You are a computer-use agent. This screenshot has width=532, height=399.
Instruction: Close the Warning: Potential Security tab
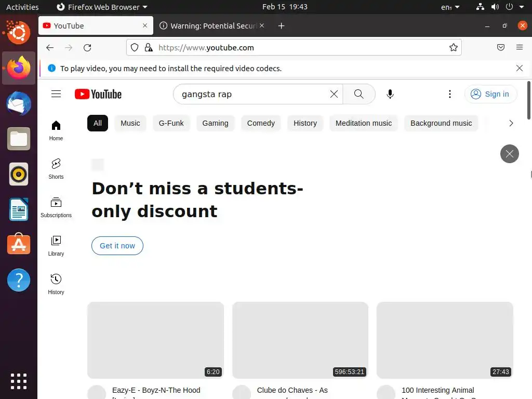[x=262, y=26]
